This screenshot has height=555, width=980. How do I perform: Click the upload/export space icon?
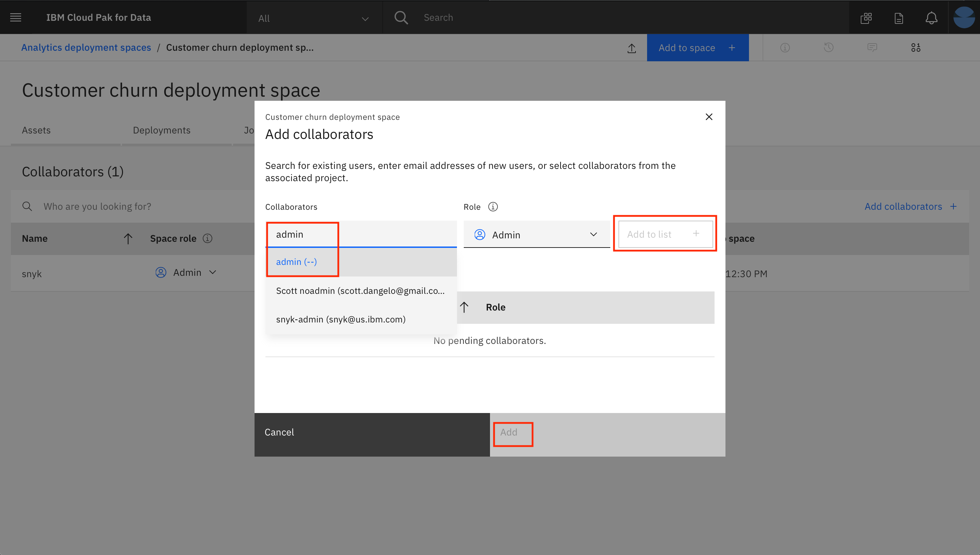pos(631,48)
